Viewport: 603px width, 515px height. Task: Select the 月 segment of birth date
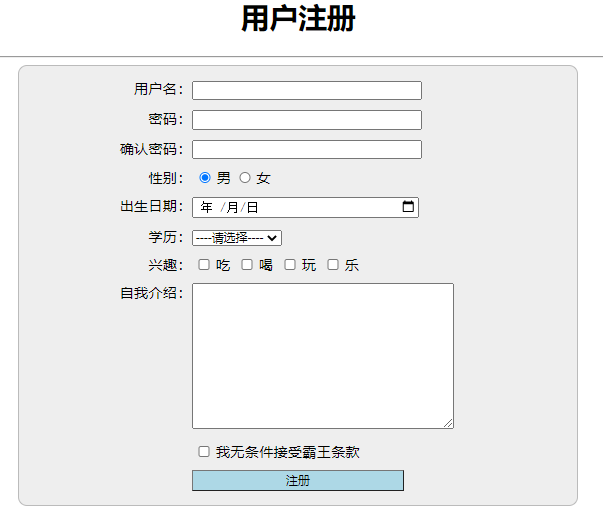click(232, 207)
